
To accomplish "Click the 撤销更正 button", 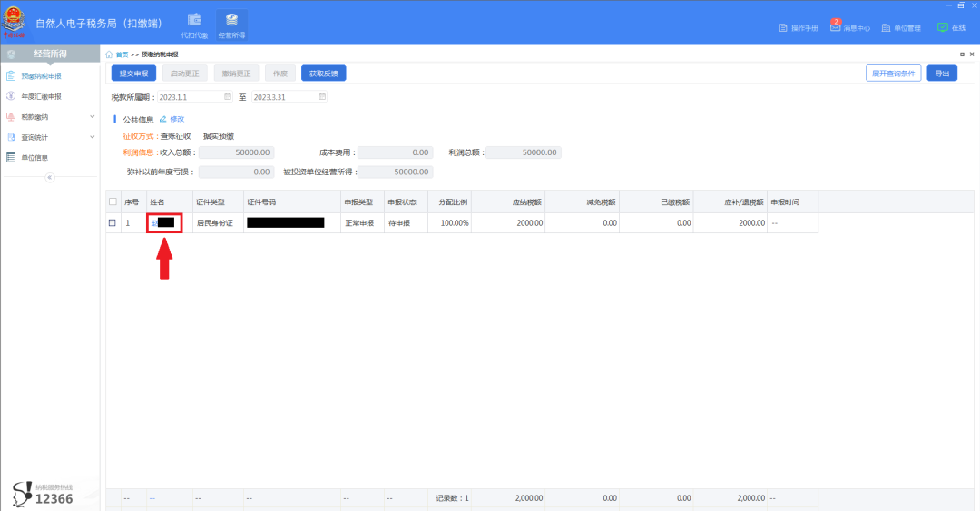I will pos(236,74).
